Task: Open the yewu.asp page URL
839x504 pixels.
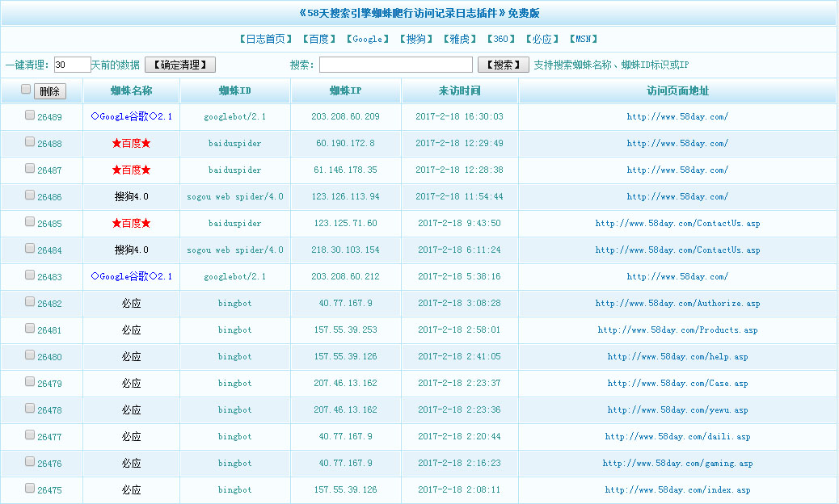Action: click(677, 410)
